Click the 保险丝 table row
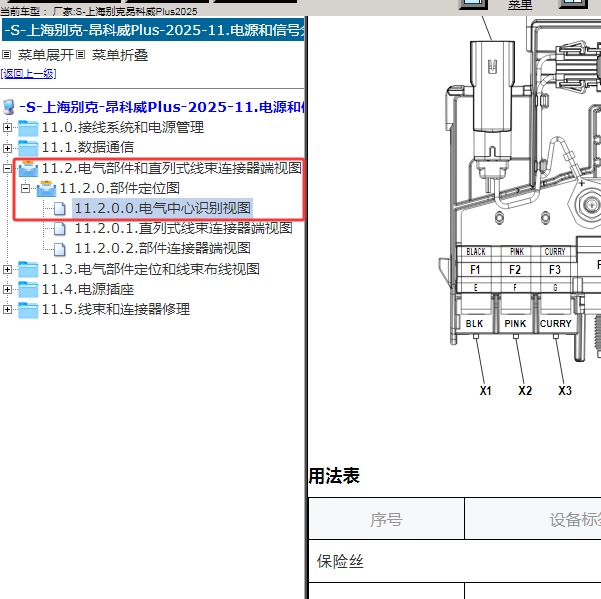The width and height of the screenshot is (601, 599). pos(455,561)
